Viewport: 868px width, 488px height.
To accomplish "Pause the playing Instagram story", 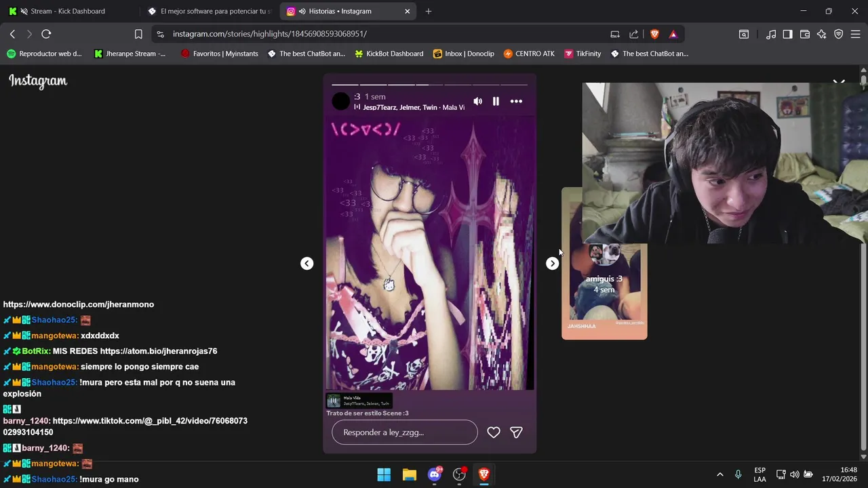I will (x=496, y=101).
